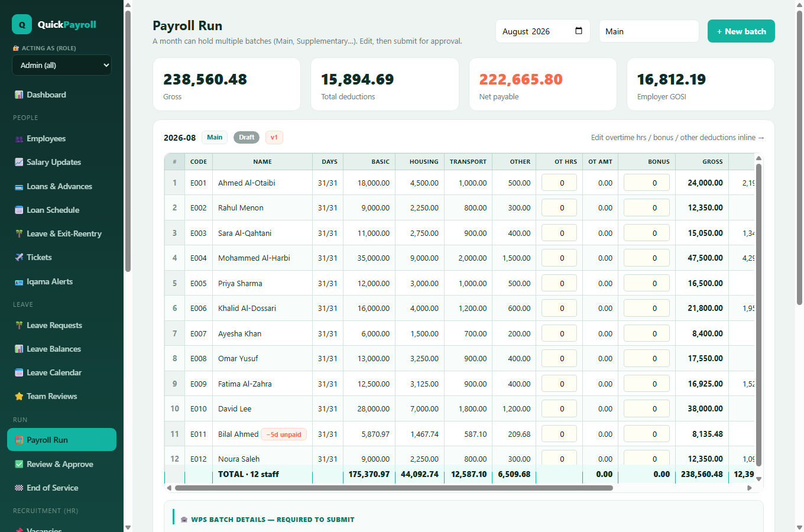Click the Leave Requests palm icon
Screen dimensions: 804x532
pyautogui.click(x=19, y=325)
